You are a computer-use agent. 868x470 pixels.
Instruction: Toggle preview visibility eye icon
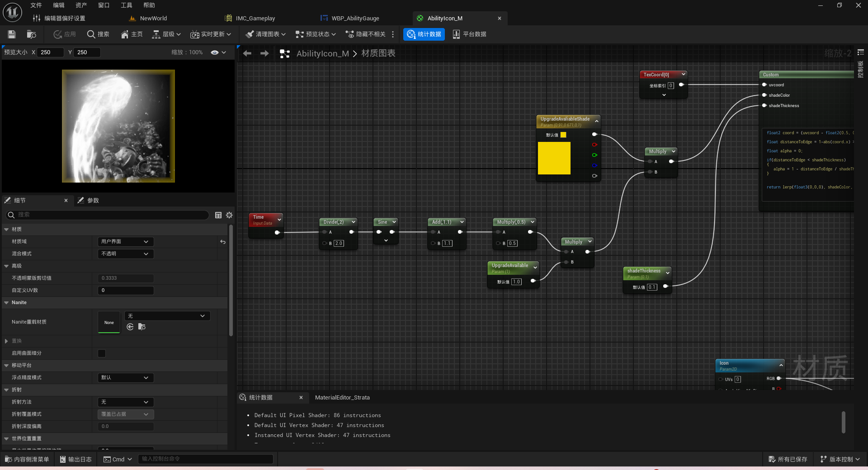pos(215,52)
